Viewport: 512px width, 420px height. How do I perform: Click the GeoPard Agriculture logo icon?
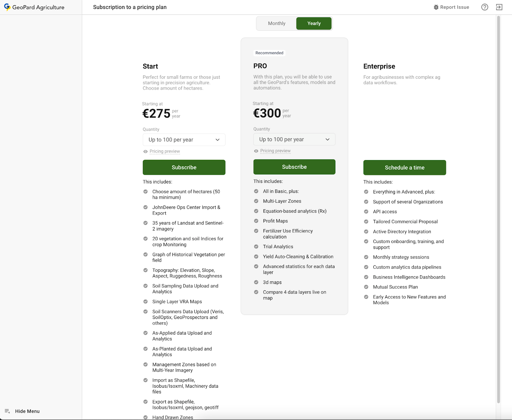coord(7,7)
